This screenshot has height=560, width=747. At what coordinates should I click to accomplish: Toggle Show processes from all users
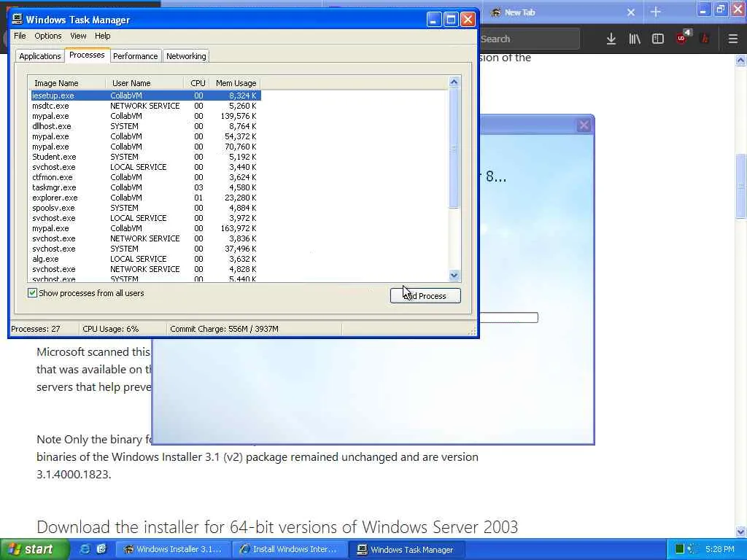[32, 293]
